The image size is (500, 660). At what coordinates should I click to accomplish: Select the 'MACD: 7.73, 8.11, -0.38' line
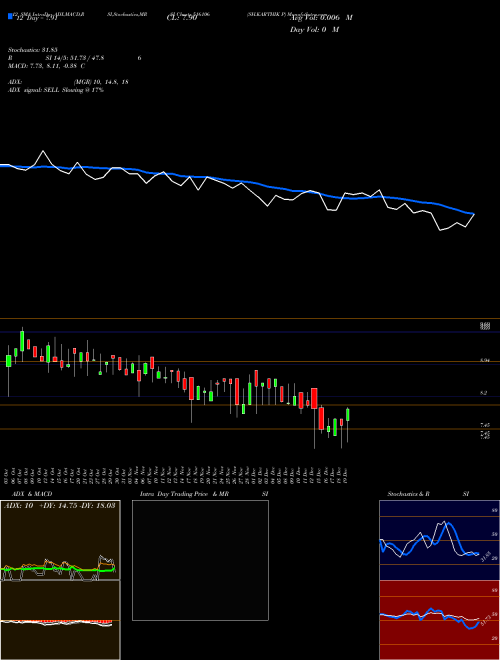[46, 66]
